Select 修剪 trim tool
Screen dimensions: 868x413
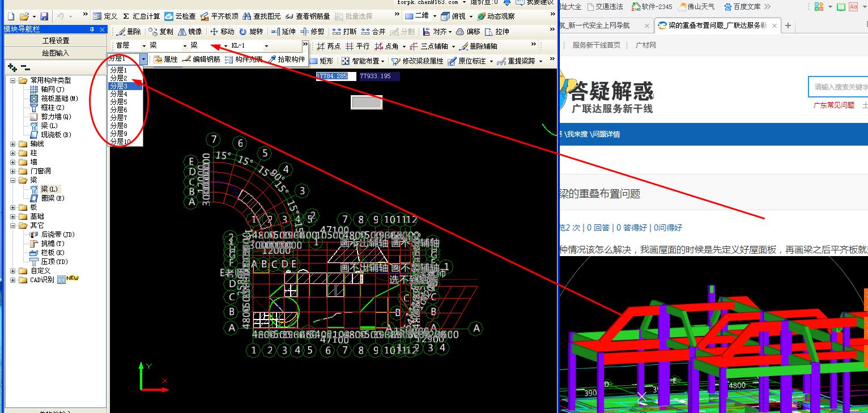coord(312,32)
